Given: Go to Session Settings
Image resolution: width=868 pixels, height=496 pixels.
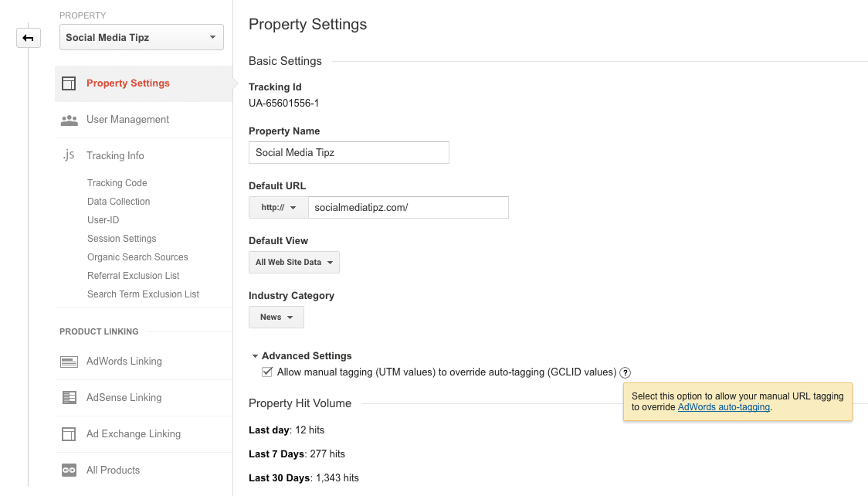Looking at the screenshot, I should click(x=122, y=239).
